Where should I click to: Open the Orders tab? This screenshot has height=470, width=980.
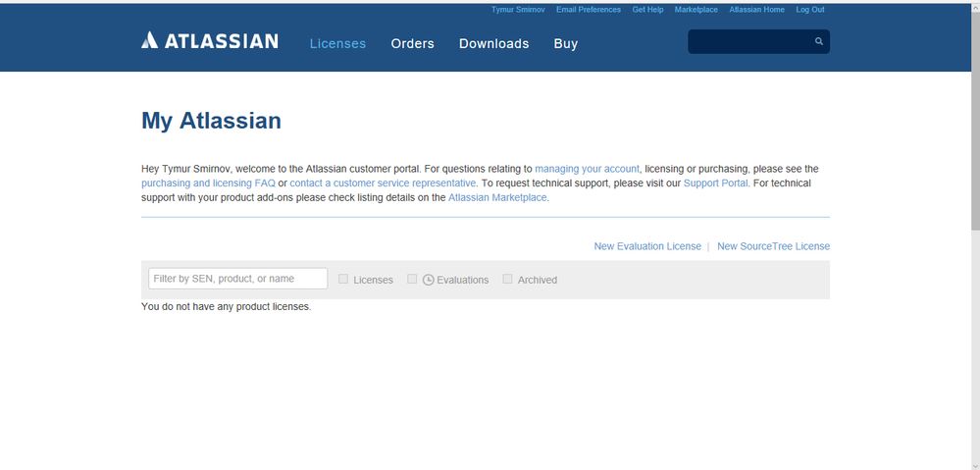pos(412,44)
